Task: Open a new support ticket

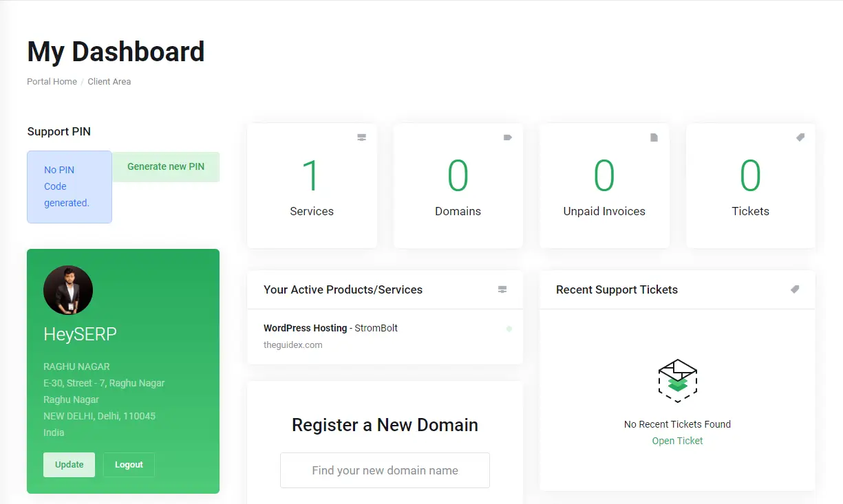Action: pyautogui.click(x=677, y=440)
